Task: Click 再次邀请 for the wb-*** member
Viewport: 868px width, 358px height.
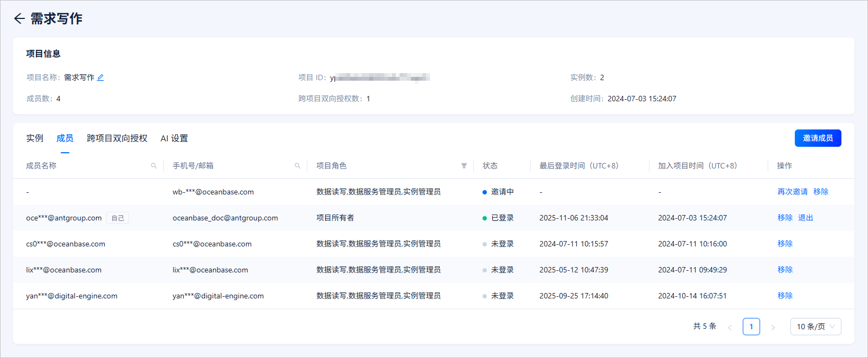Action: tap(793, 192)
